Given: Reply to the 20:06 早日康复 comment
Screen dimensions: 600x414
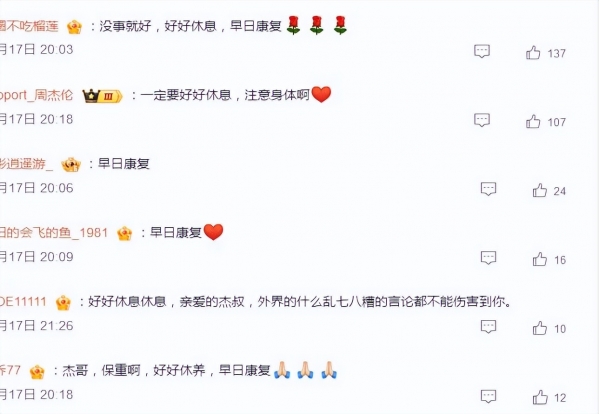Looking at the screenshot, I should click(488, 189).
